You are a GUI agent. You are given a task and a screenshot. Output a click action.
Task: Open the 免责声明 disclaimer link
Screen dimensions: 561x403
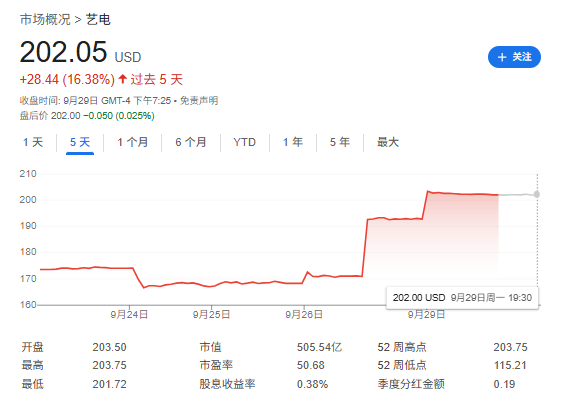click(199, 101)
